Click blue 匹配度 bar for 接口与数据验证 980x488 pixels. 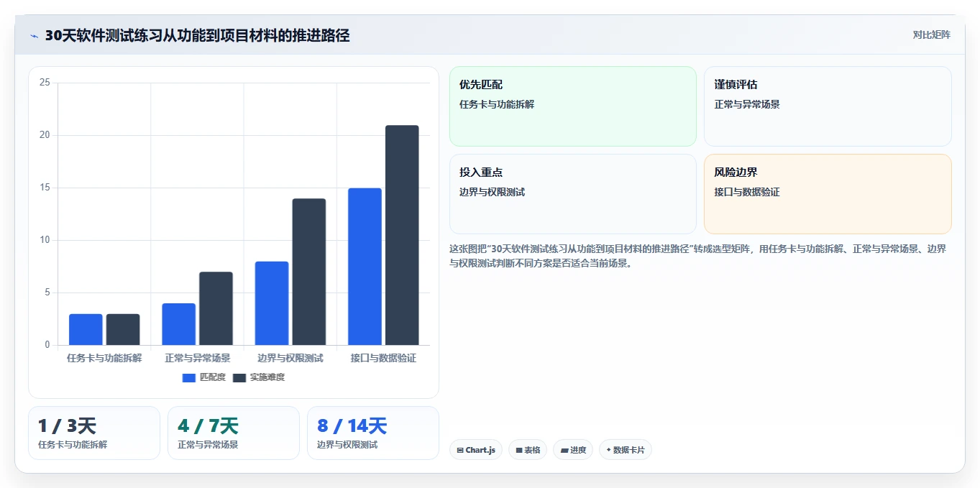365,267
